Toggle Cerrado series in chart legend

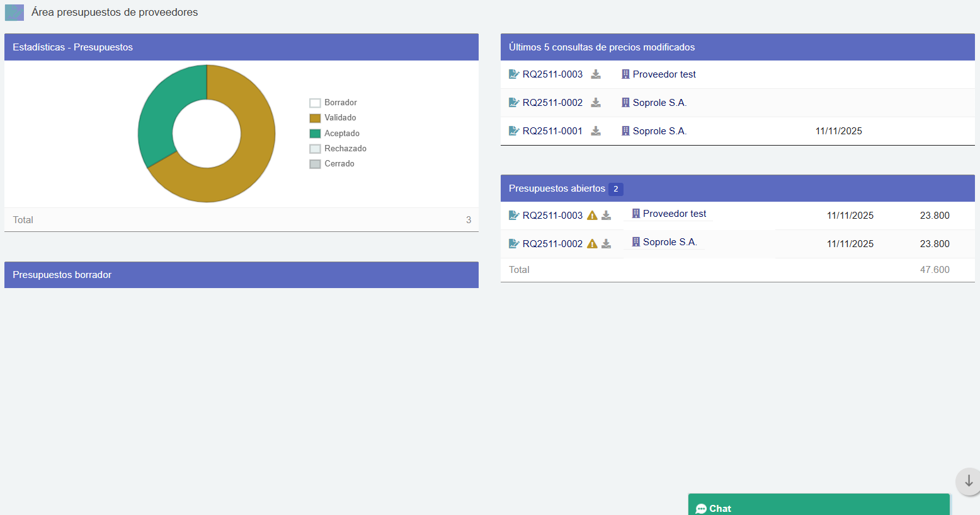tap(332, 164)
